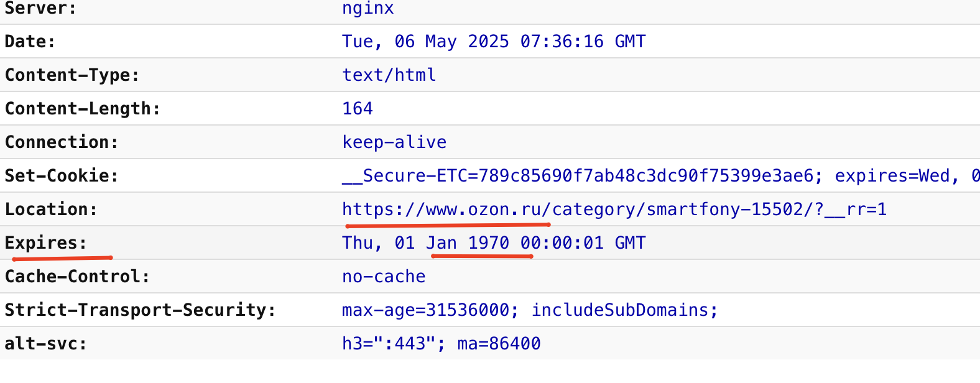Viewport: 980px width, 383px height.
Task: Select the Expires header name
Action: click(x=45, y=243)
